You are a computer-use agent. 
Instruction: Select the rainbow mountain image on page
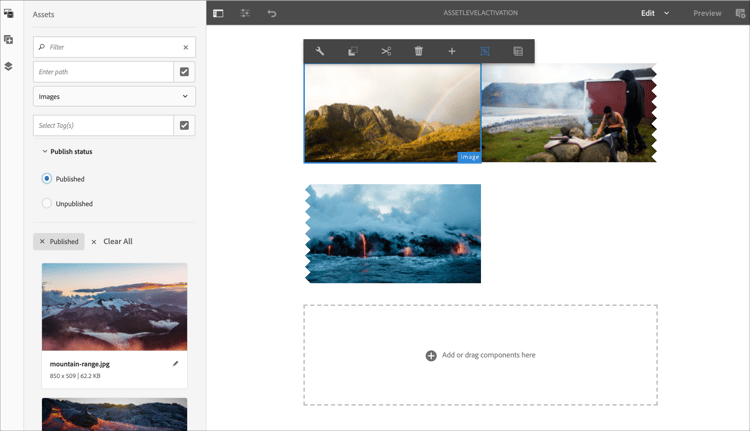click(x=392, y=113)
